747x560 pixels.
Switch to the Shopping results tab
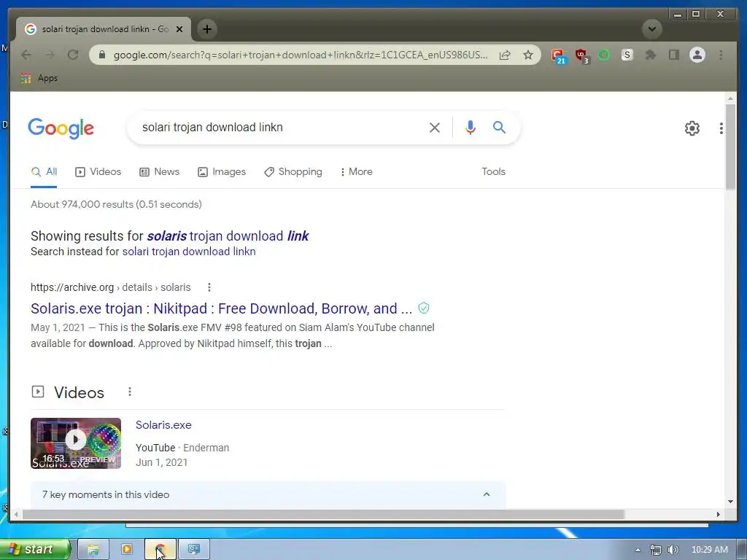coord(293,172)
